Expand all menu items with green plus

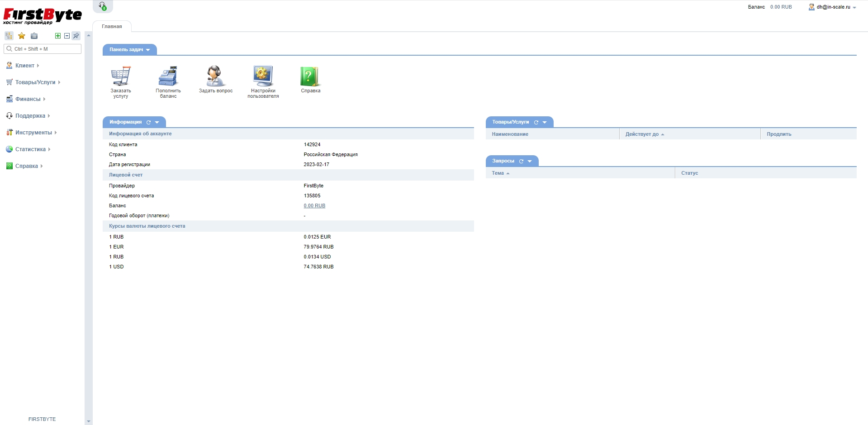pyautogui.click(x=58, y=36)
